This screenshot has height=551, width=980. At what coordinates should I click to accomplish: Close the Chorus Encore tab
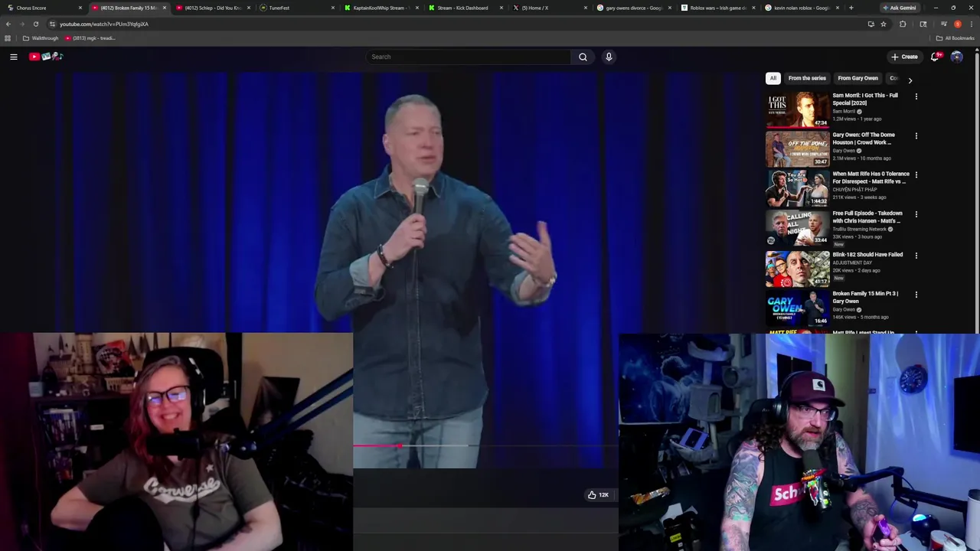(x=80, y=8)
